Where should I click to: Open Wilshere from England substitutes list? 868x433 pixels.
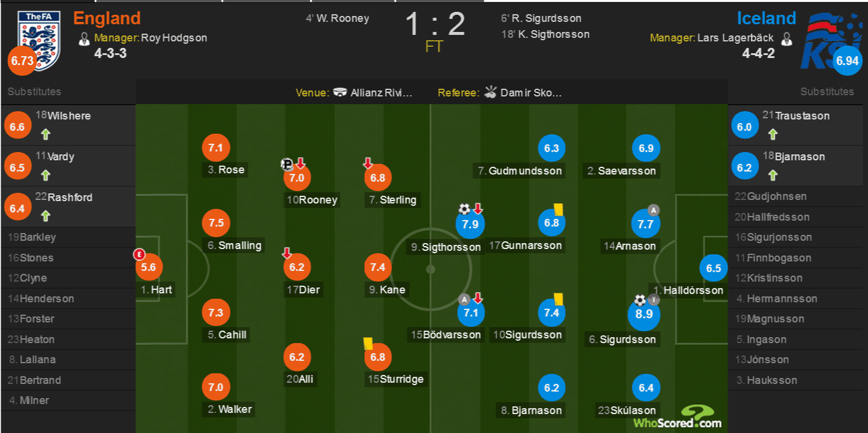point(68,125)
